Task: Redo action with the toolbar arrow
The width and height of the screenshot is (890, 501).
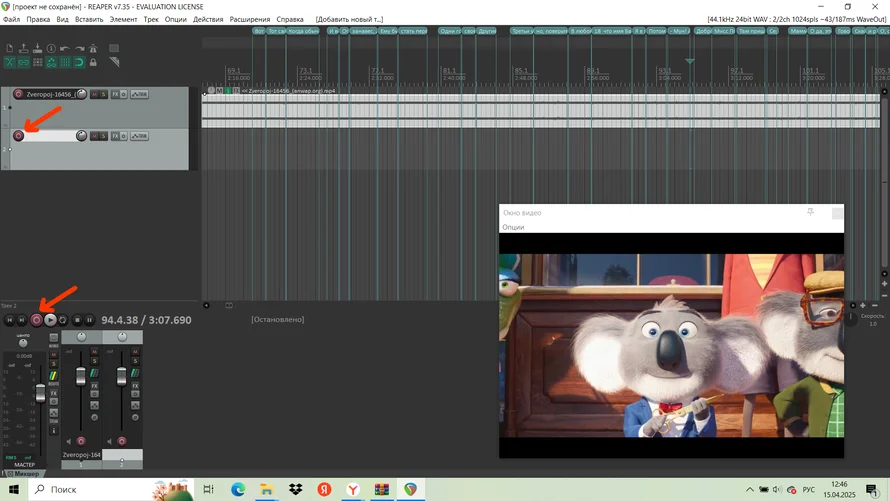Action: coord(80,49)
